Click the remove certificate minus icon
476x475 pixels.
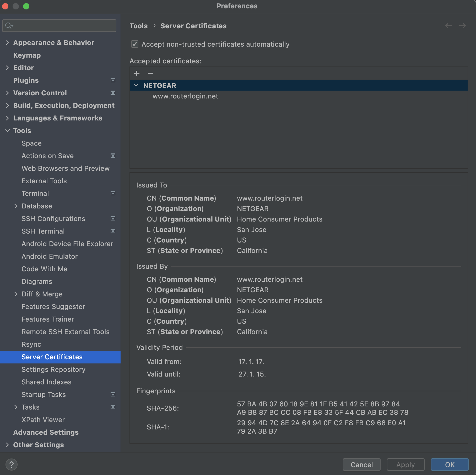point(150,73)
